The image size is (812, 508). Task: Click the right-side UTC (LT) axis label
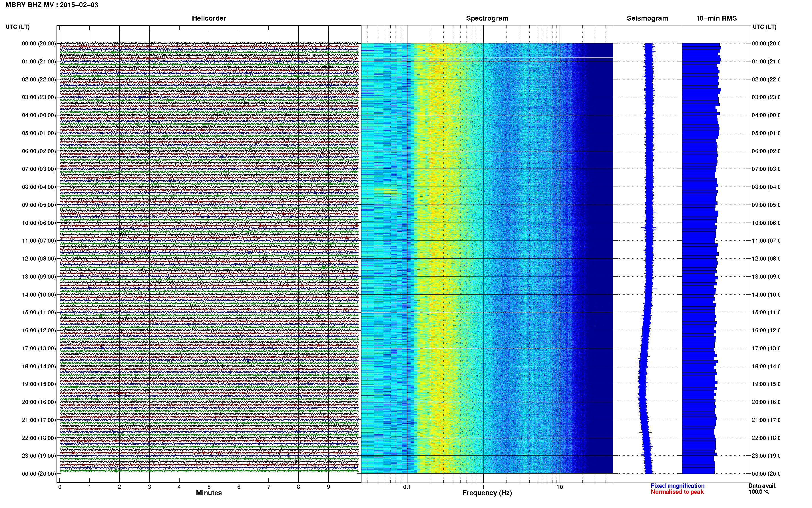pos(764,27)
